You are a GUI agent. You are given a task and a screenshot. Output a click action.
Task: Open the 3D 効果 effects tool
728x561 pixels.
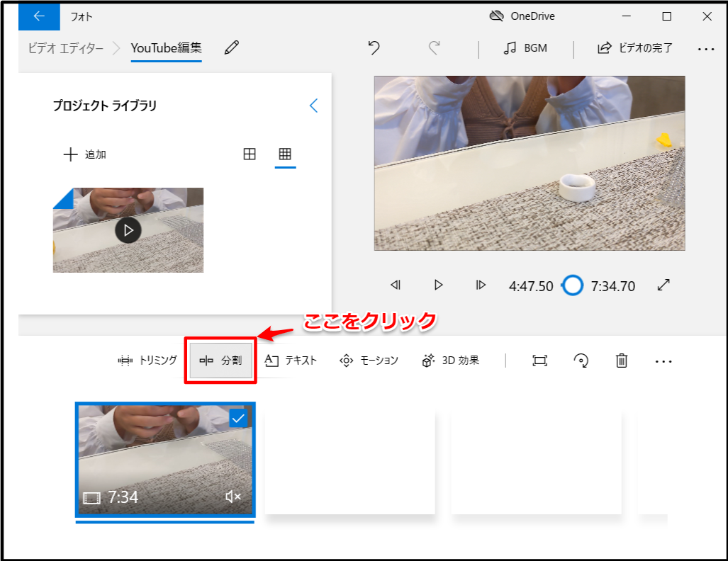tap(450, 361)
